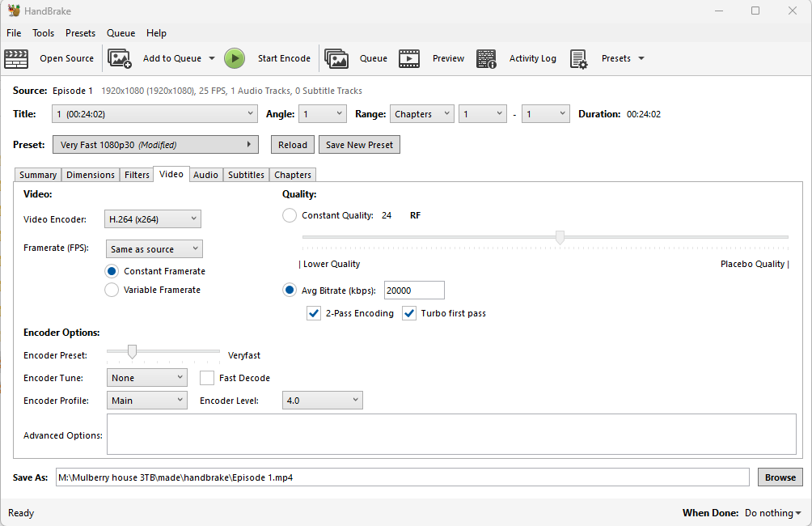Click Save New Preset button
The image size is (812, 526).
(x=359, y=145)
